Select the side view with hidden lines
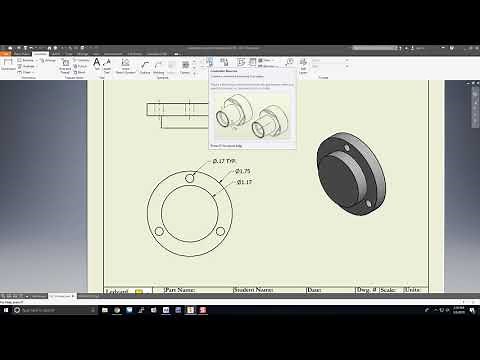480x360 pixels. click(x=177, y=114)
